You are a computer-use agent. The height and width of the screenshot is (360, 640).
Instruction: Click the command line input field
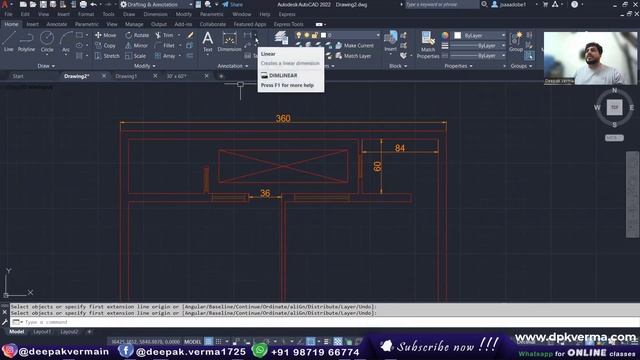click(324, 322)
